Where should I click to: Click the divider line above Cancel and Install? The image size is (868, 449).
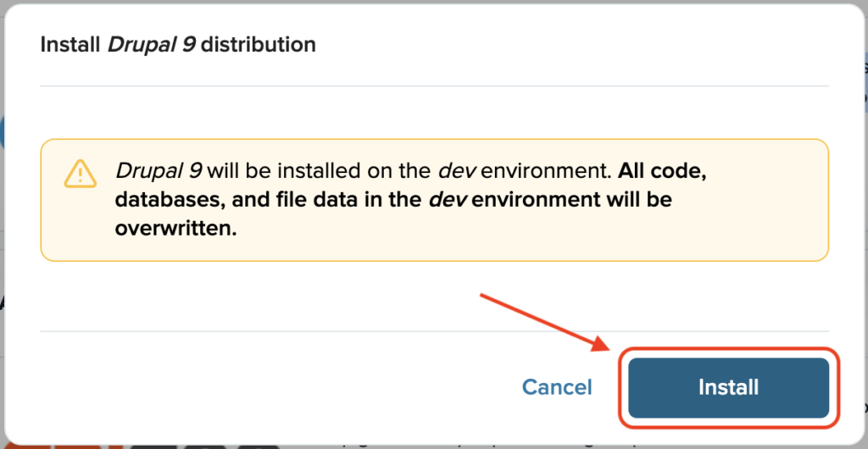pos(435,331)
